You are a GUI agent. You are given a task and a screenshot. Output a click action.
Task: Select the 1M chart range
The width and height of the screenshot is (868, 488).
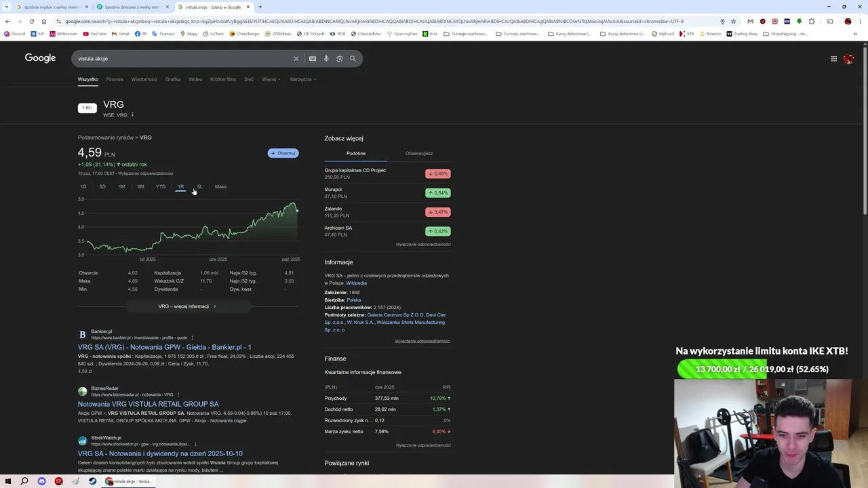point(121,186)
